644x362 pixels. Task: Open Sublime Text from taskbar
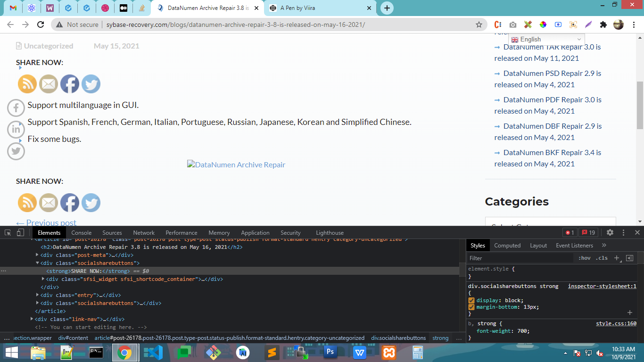pyautogui.click(x=271, y=352)
